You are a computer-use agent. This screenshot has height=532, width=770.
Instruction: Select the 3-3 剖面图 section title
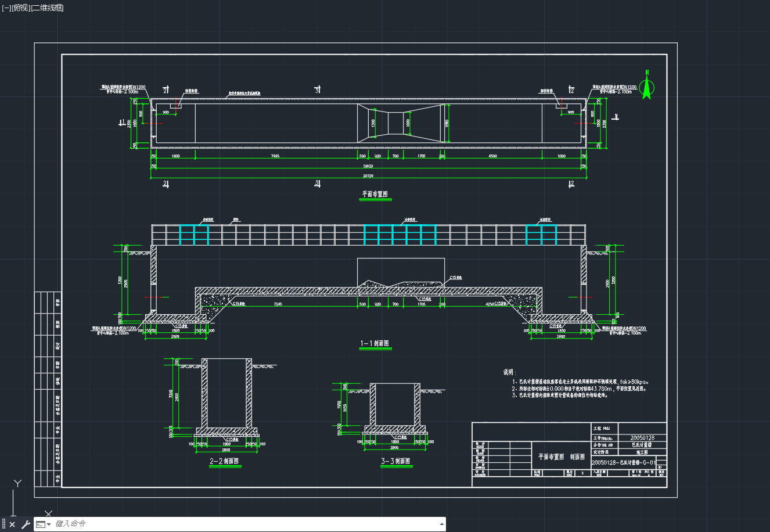click(x=396, y=461)
